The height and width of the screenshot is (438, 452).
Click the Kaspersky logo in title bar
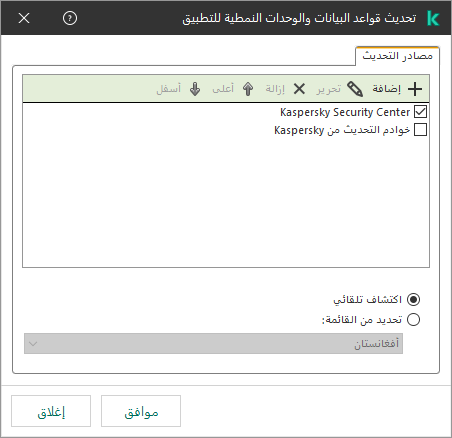click(x=433, y=18)
